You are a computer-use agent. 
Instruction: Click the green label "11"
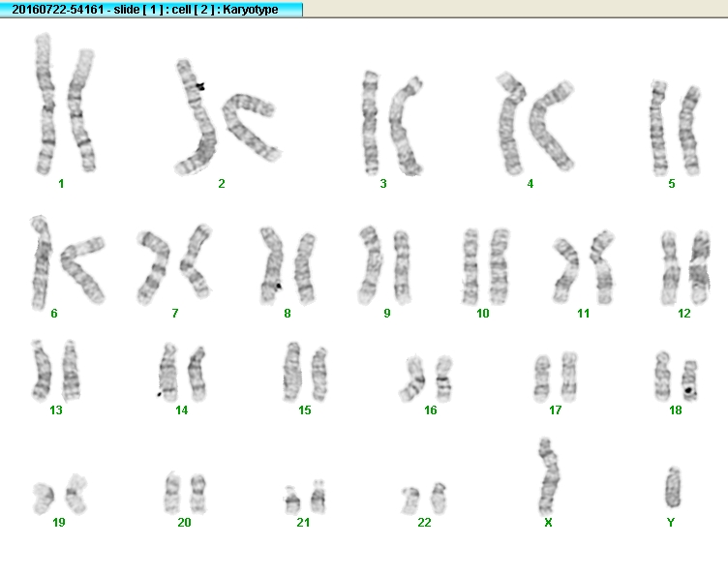pyautogui.click(x=583, y=314)
